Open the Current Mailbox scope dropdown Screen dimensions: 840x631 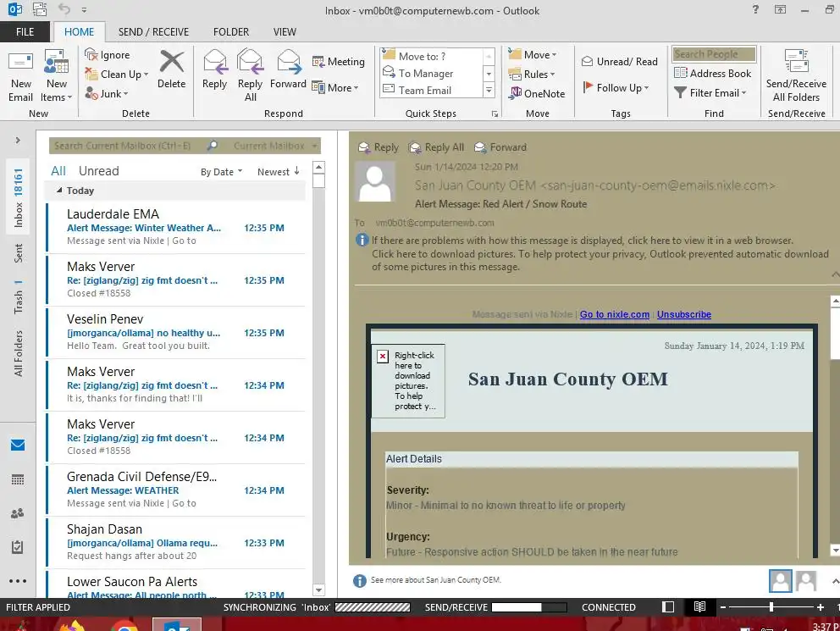[x=275, y=146]
